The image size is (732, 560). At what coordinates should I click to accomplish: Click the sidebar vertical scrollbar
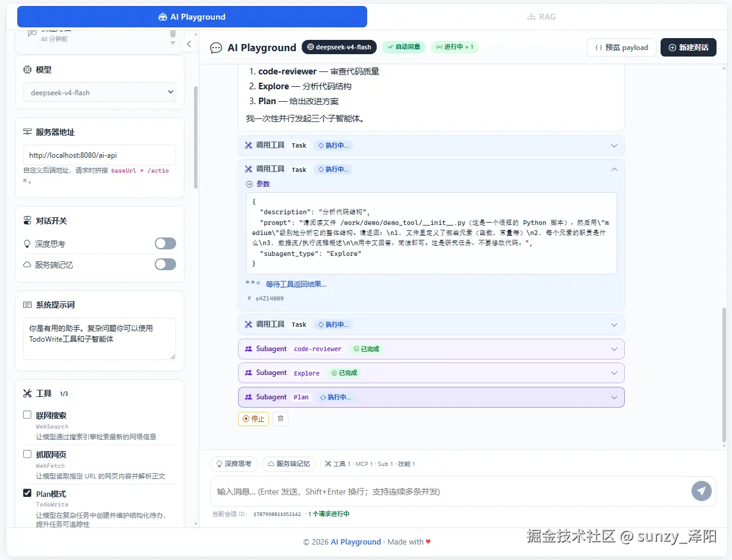pos(196,137)
